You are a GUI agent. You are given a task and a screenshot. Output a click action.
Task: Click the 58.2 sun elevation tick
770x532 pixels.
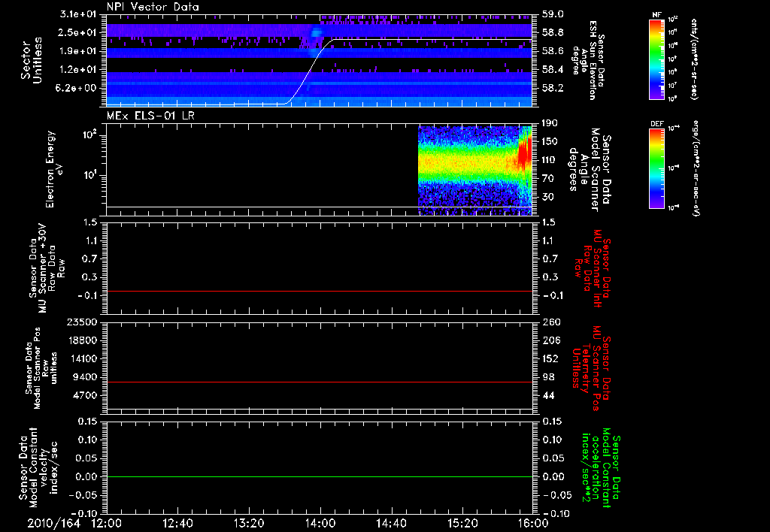click(x=553, y=88)
